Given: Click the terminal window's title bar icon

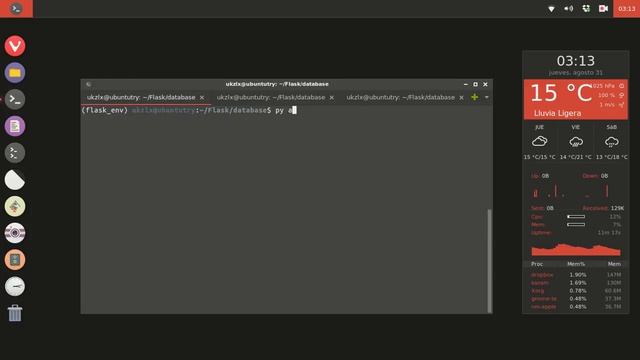Looking at the screenshot, I should tap(89, 84).
